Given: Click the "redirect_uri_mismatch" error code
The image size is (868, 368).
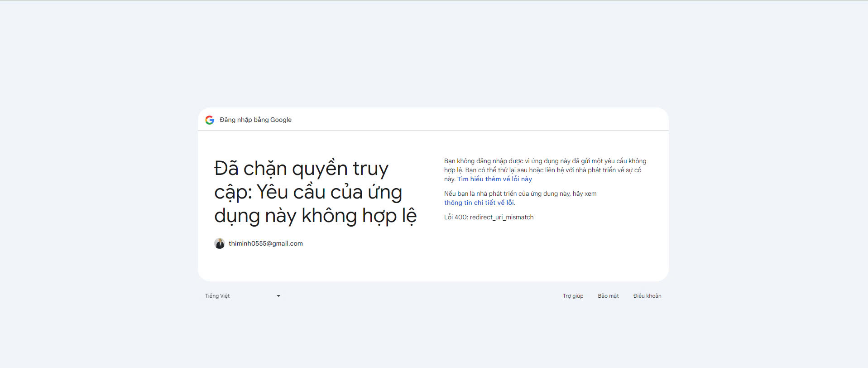Looking at the screenshot, I should [502, 217].
